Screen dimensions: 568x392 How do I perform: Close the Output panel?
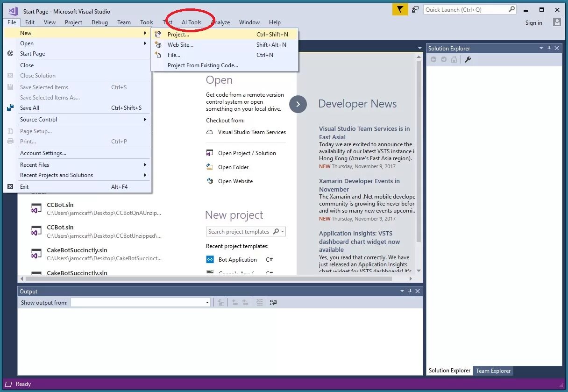click(418, 291)
